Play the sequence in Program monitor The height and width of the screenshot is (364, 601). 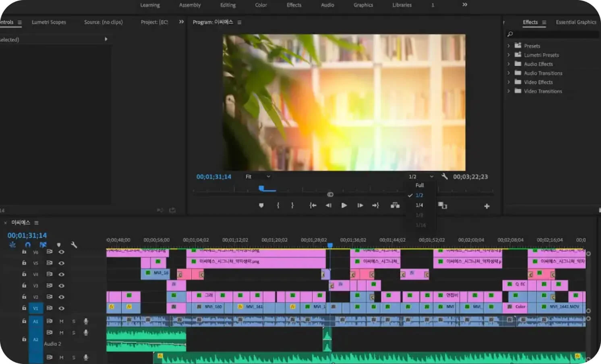point(344,205)
